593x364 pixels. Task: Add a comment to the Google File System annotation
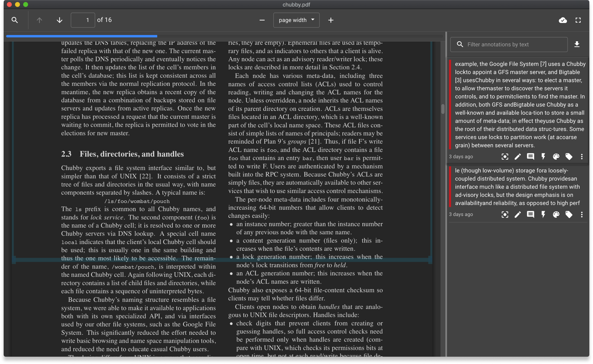coord(530,156)
